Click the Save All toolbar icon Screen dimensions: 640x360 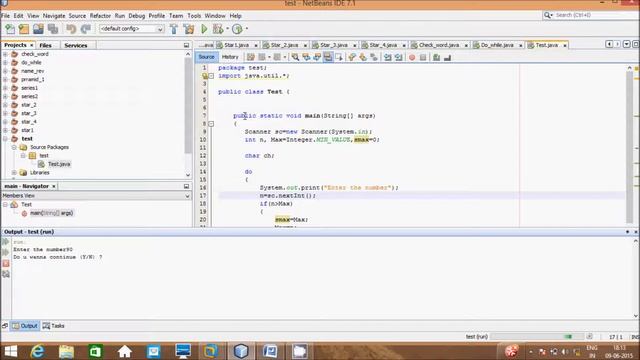coord(53,29)
